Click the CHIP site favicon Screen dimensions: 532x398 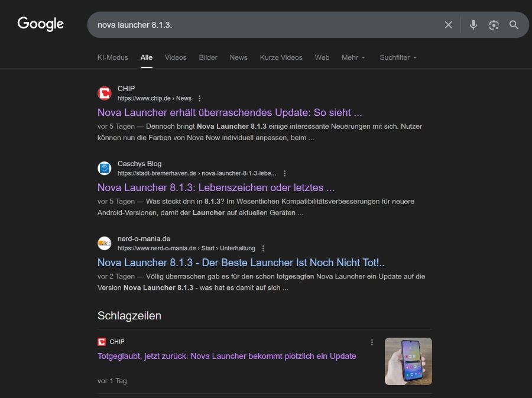[x=105, y=93]
